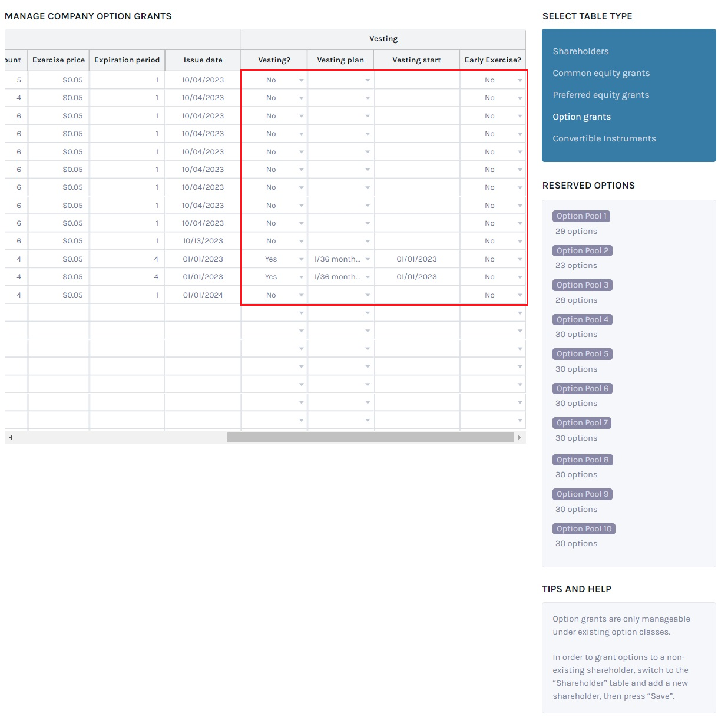Open Vesting plan dropdown in 10/13/2023 row
Image resolution: width=728 pixels, height=717 pixels.
coord(368,242)
